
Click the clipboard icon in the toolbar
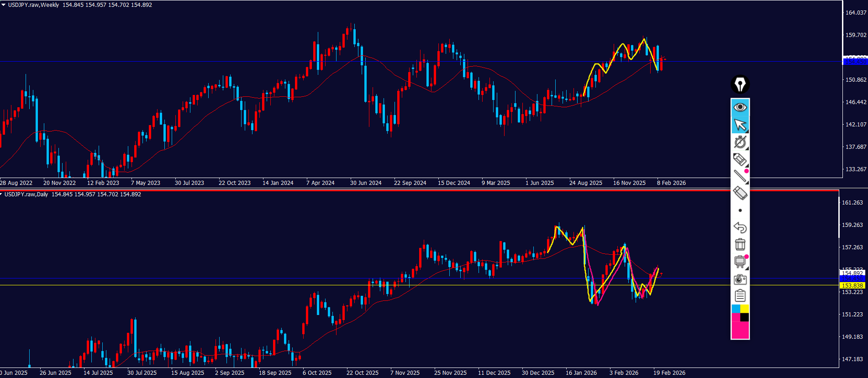(740, 296)
